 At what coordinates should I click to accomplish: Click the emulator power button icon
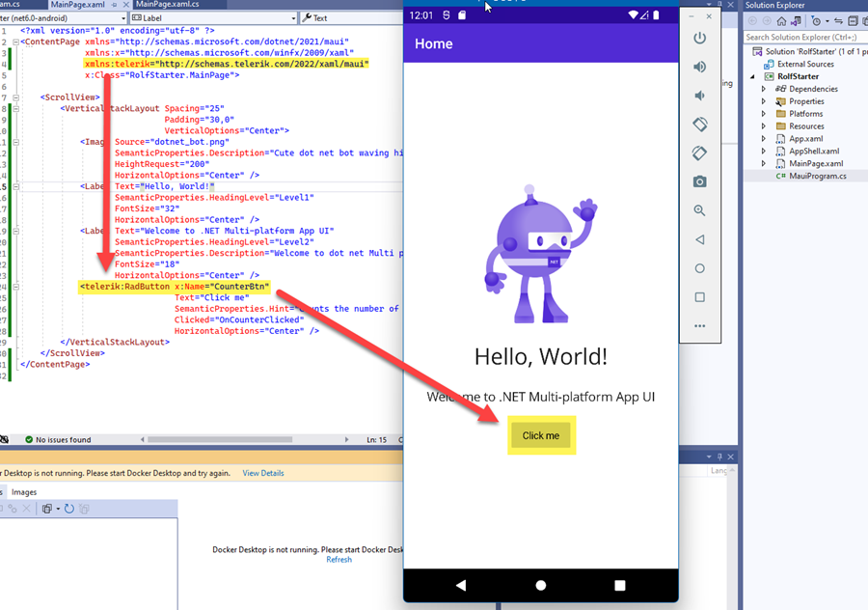700,38
